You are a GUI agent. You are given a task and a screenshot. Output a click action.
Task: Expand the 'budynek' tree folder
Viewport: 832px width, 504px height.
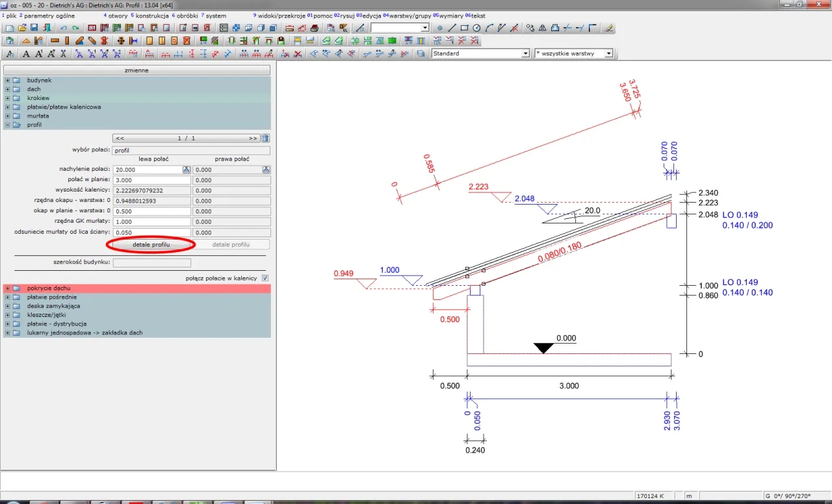click(7, 81)
